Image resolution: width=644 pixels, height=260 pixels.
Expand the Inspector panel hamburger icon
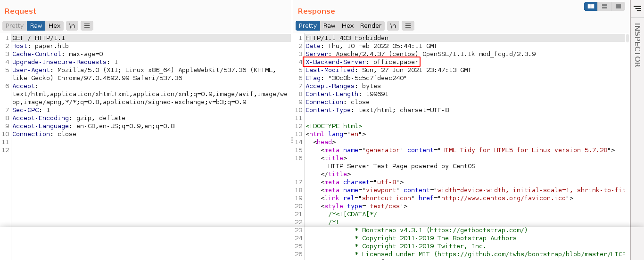[637, 8]
